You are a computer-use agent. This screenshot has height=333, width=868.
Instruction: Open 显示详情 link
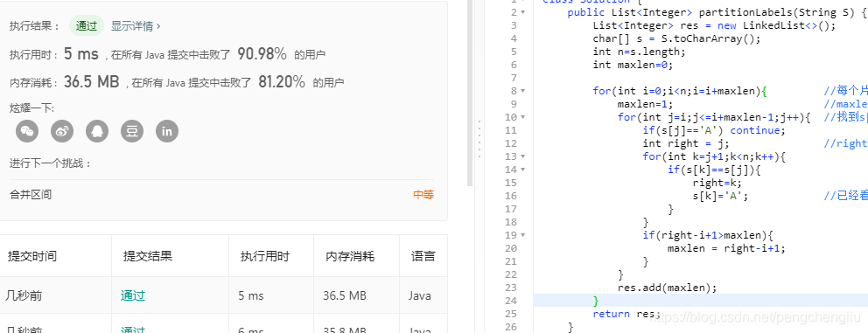tap(136, 25)
